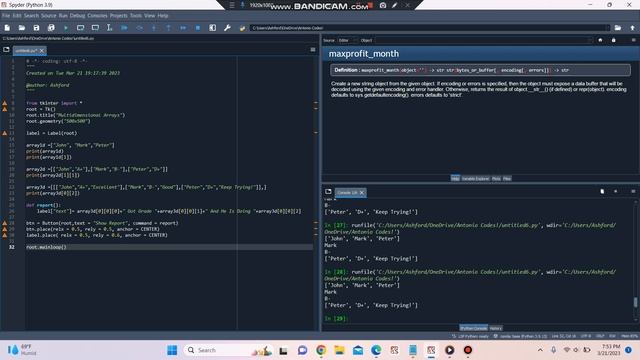Open the PYTHONPATH manager Python icon
640x360 pixels.
pyautogui.click(x=242, y=28)
